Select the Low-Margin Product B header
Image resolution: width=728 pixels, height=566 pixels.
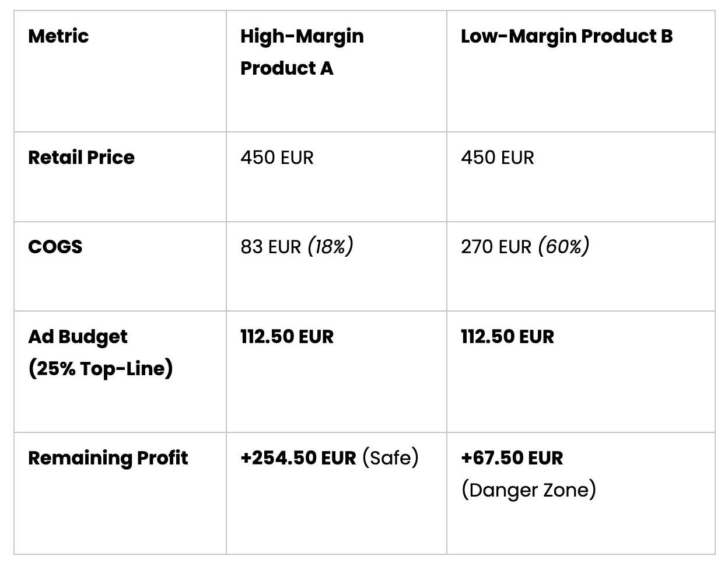pos(566,36)
